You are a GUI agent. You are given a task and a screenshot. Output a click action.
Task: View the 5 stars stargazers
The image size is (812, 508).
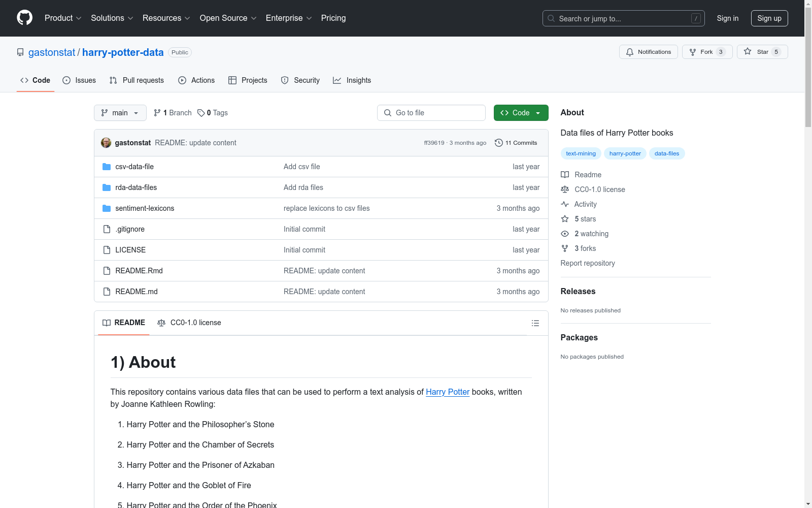click(579, 219)
